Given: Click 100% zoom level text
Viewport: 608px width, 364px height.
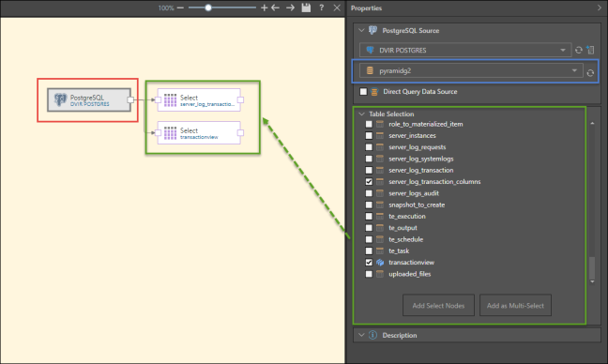Looking at the screenshot, I should click(x=166, y=8).
